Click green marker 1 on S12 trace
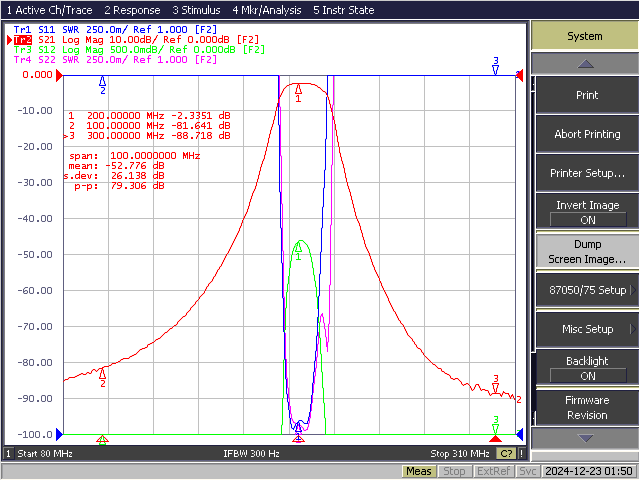Image resolution: width=639 pixels, height=480 pixels. click(x=298, y=251)
